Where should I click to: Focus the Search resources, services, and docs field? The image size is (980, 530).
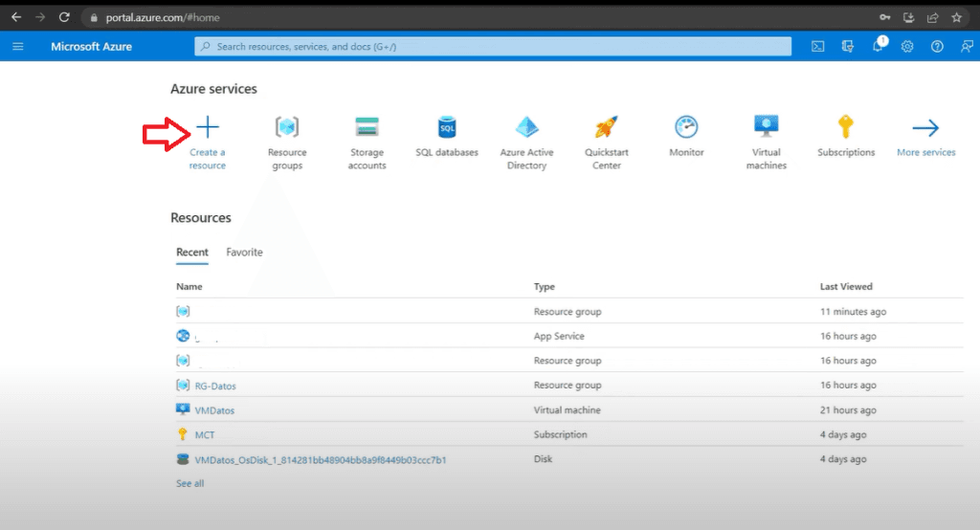click(493, 46)
